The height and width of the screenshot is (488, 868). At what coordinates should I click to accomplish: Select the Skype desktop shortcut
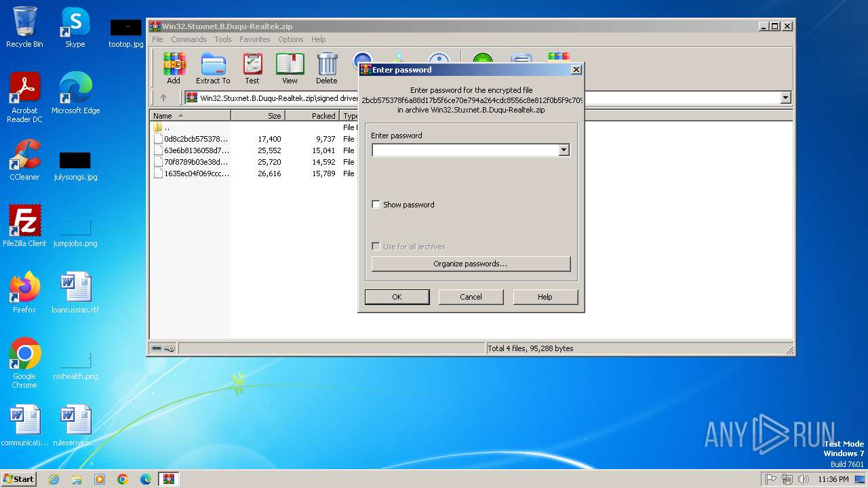[x=75, y=27]
